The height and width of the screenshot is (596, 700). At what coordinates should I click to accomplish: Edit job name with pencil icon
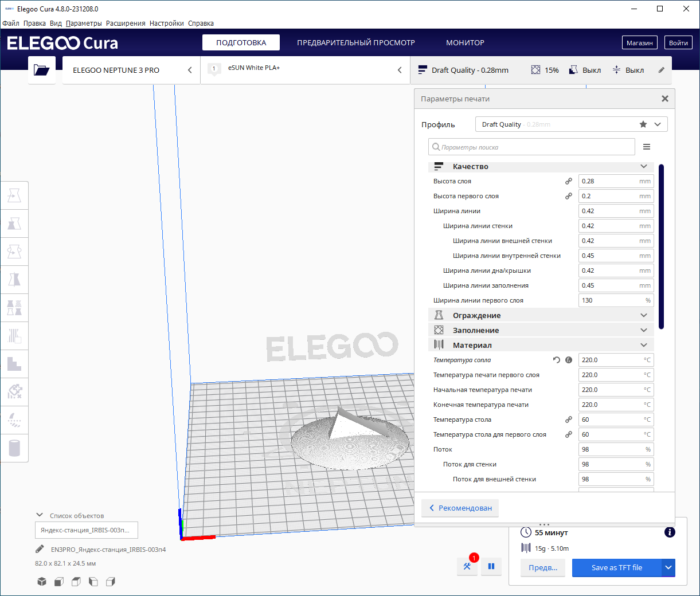[40, 549]
